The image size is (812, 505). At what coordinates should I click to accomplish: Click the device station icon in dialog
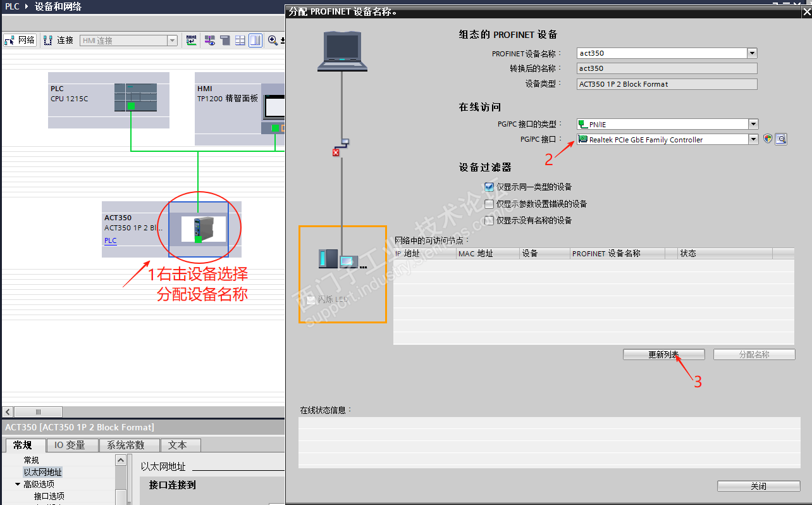pyautogui.click(x=342, y=259)
